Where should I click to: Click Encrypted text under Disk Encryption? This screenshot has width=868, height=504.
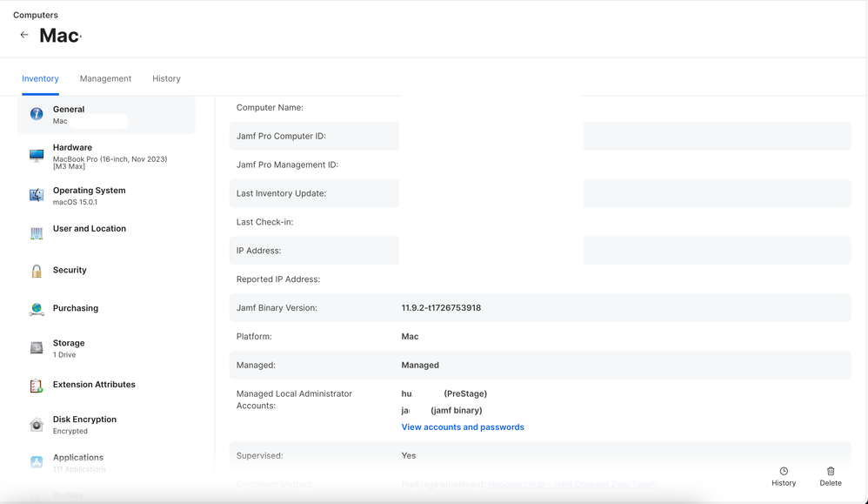[70, 432]
